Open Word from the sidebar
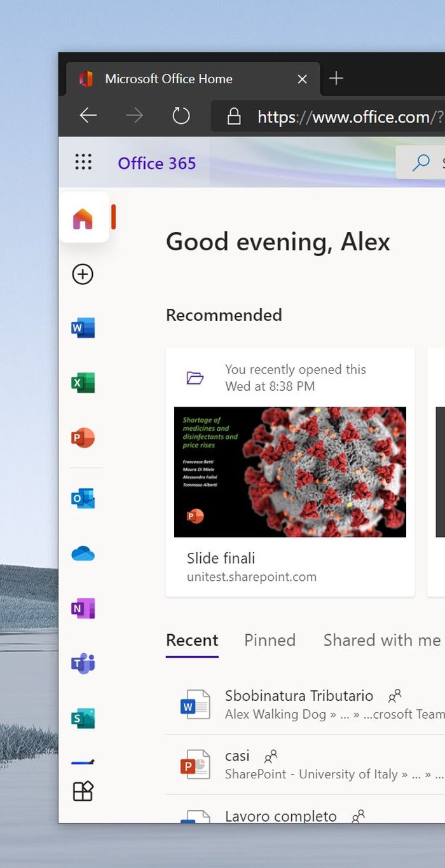This screenshot has width=445, height=868. pos(83,328)
